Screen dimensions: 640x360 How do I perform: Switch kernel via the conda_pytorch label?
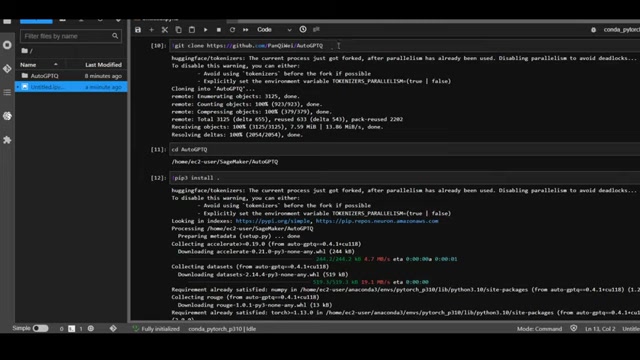[622, 30]
